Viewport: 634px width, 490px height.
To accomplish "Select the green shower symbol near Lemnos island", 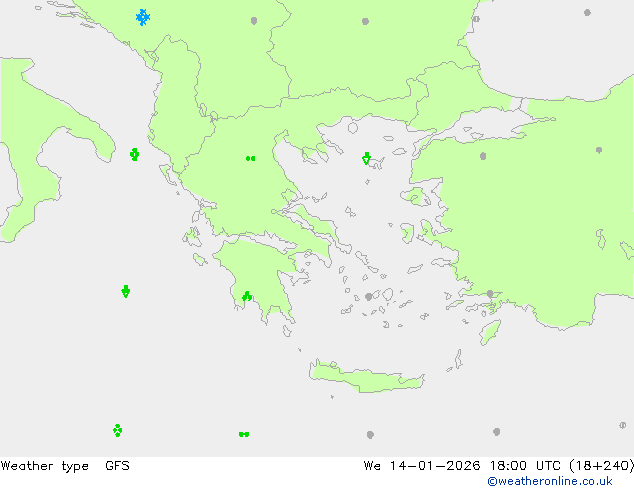I will [366, 158].
